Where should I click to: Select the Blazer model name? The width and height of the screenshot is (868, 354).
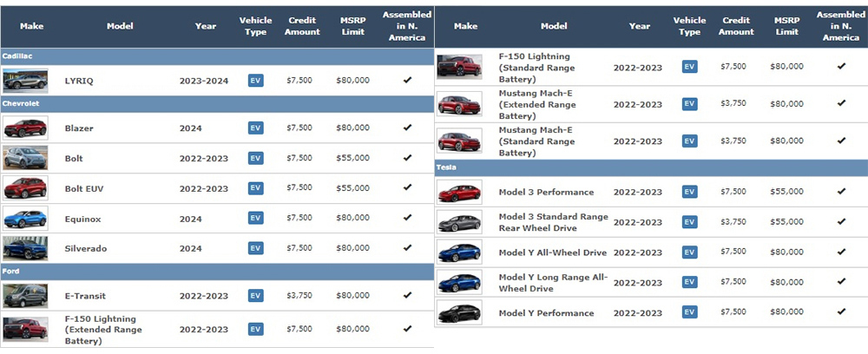click(79, 128)
